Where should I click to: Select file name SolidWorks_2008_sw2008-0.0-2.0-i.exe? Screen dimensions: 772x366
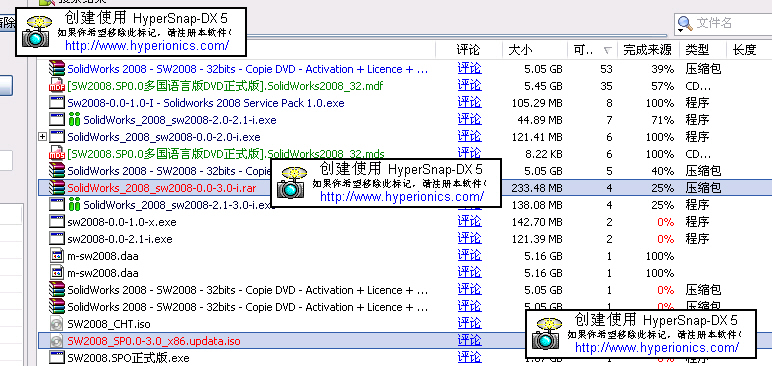point(164,137)
